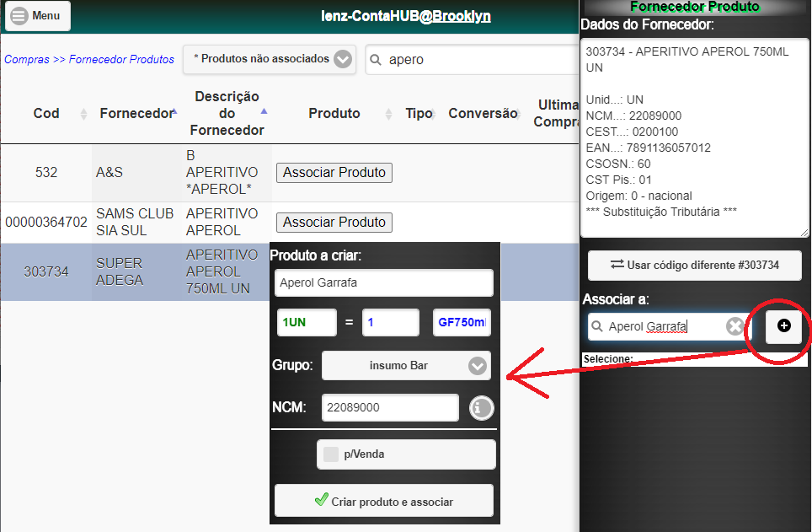This screenshot has width=812, height=532.
Task: Click Cod cell 303734
Action: pos(46,271)
